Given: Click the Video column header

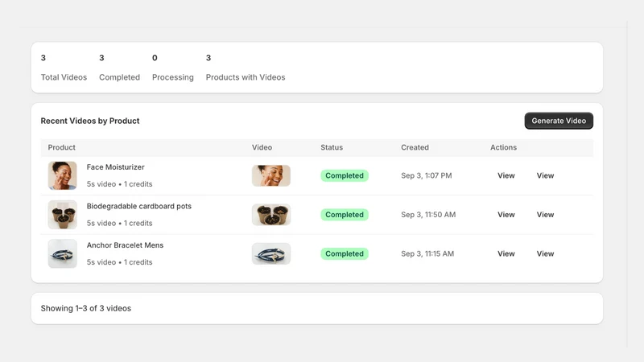Looking at the screenshot, I should [x=262, y=147].
